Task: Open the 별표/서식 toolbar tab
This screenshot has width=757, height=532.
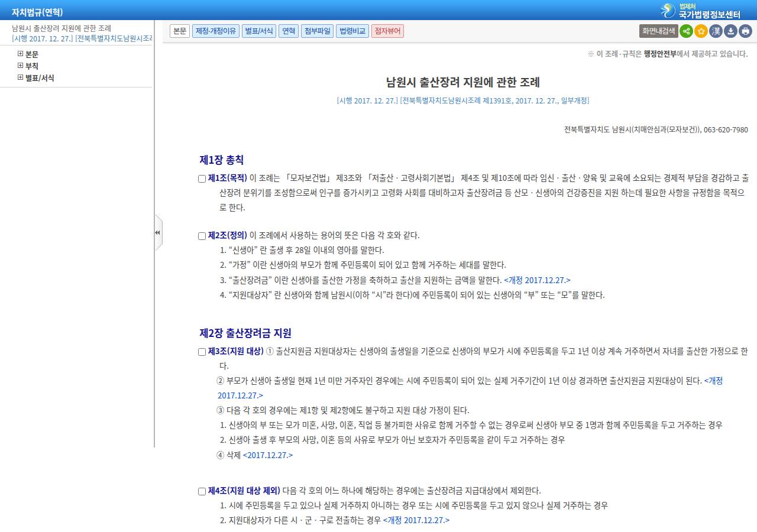Action: click(x=258, y=31)
